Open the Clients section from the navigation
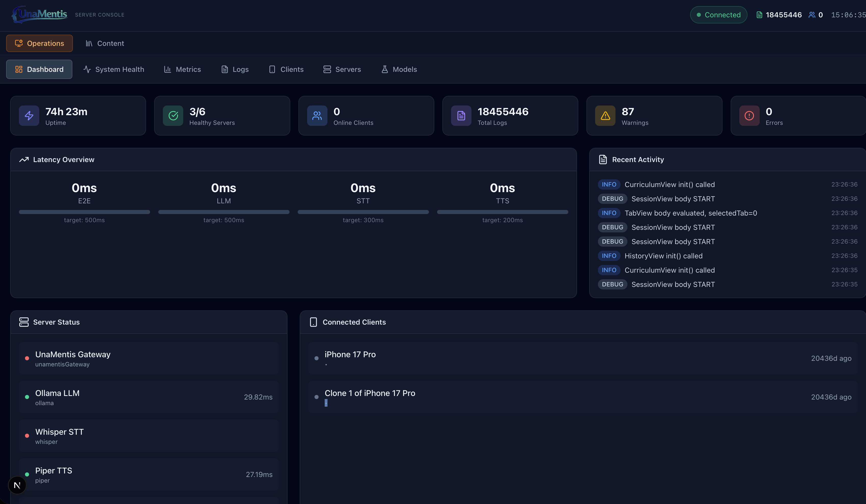 [x=286, y=69]
